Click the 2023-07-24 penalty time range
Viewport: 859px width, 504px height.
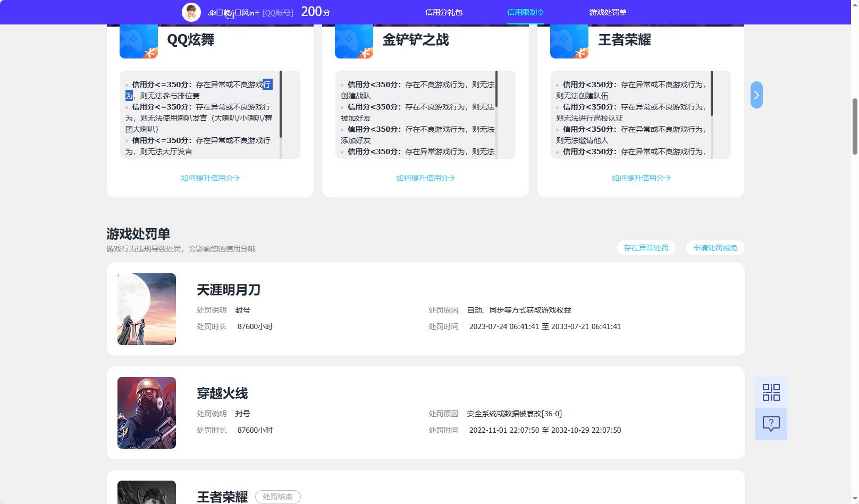545,326
